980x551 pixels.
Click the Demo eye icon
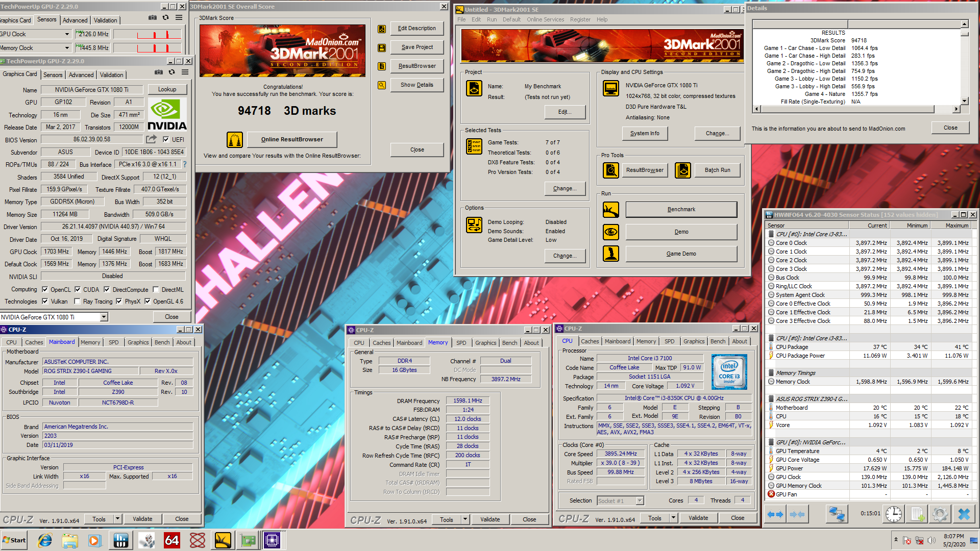[611, 232]
